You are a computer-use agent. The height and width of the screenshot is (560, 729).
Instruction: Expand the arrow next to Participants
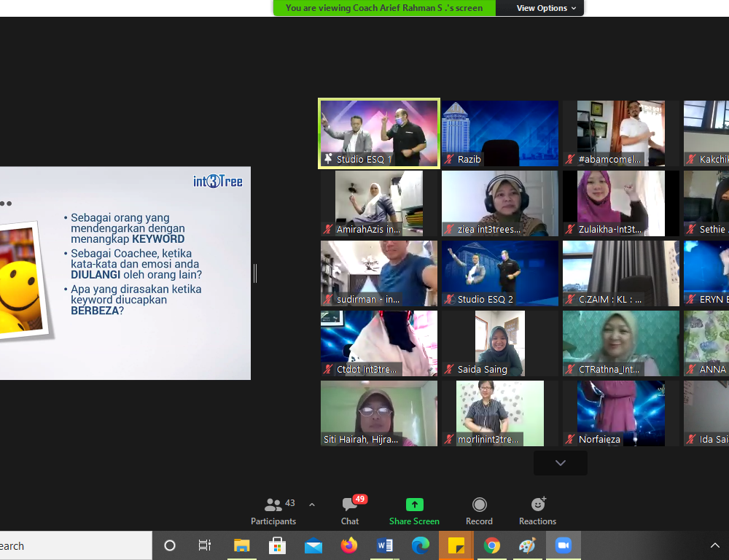[312, 505]
